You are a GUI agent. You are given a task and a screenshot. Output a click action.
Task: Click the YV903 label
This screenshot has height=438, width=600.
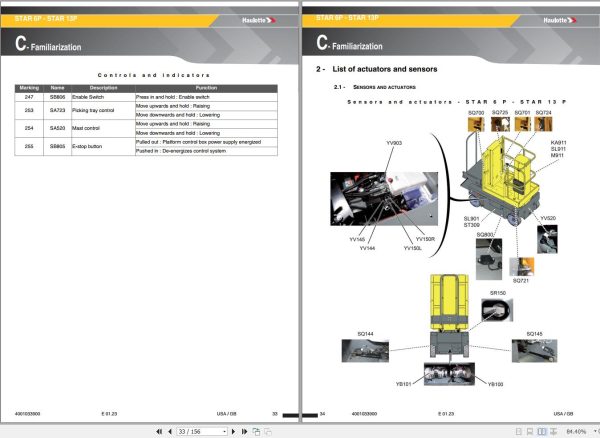point(394,143)
